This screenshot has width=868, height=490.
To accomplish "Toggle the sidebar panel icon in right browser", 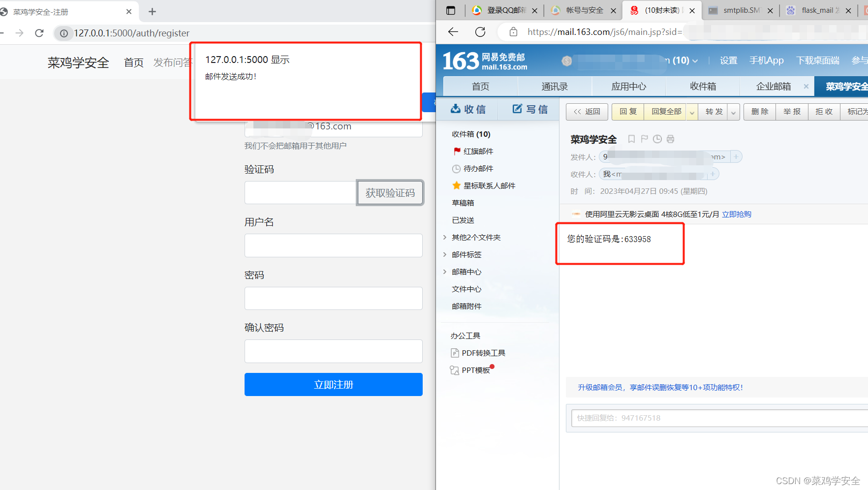I will [x=451, y=10].
